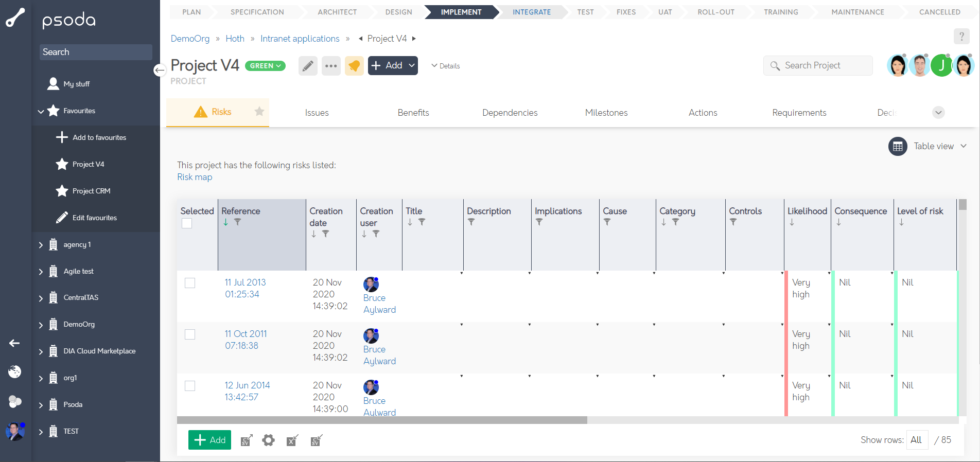Click the settings gear icon below table
Screen dimensions: 980x462
(x=268, y=440)
